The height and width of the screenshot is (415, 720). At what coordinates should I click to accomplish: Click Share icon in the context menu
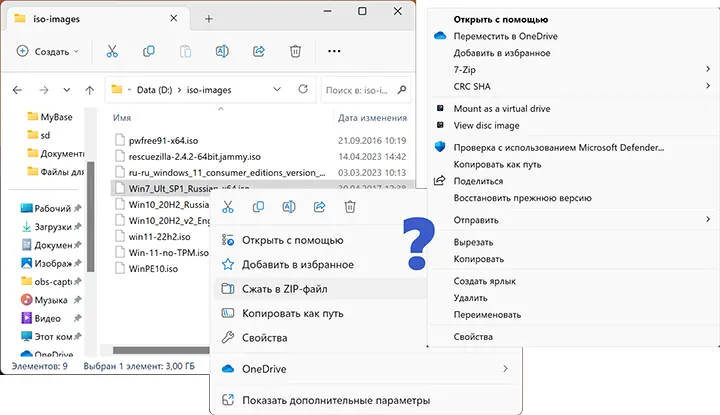pos(320,207)
